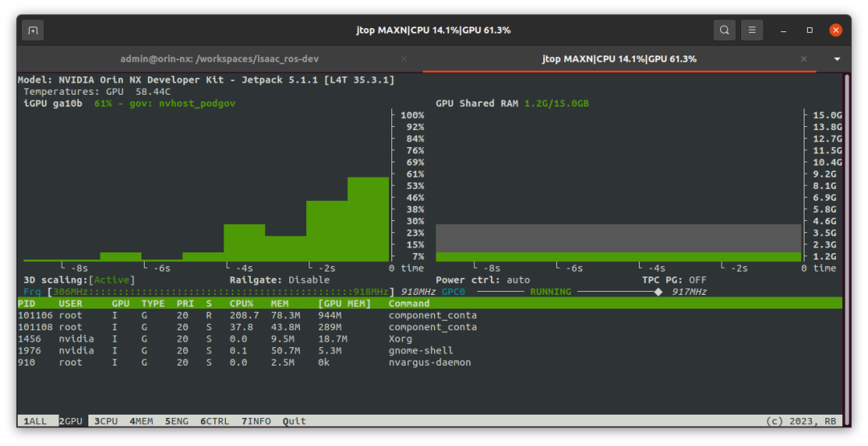Open the 6CTRL page in jtop
The width and height of the screenshot is (868, 446).
215,421
